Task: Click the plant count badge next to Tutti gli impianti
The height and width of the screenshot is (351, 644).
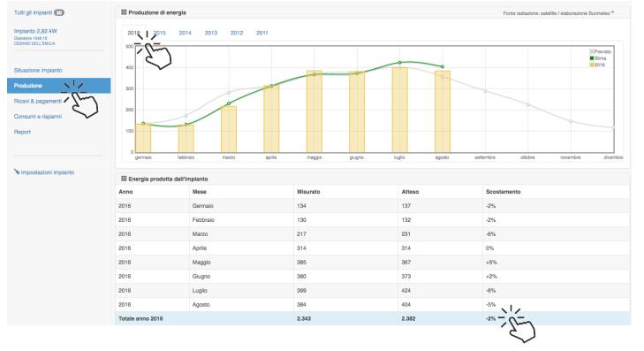Action: pyautogui.click(x=59, y=12)
